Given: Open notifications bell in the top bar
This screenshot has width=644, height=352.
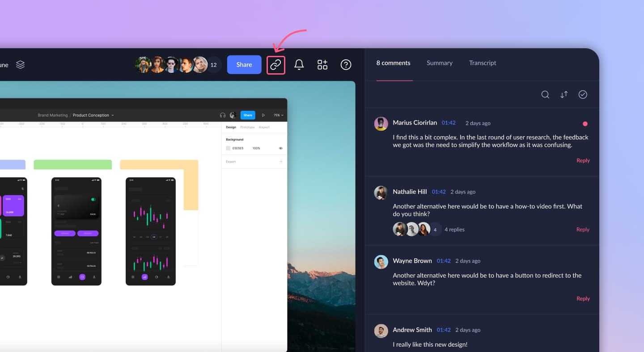Looking at the screenshot, I should coord(299,65).
